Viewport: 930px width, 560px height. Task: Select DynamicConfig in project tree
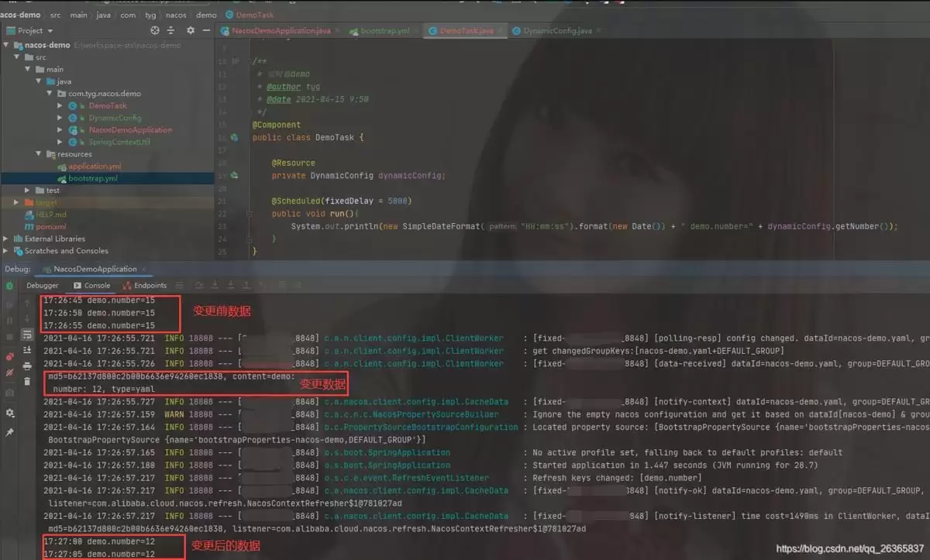click(x=115, y=118)
